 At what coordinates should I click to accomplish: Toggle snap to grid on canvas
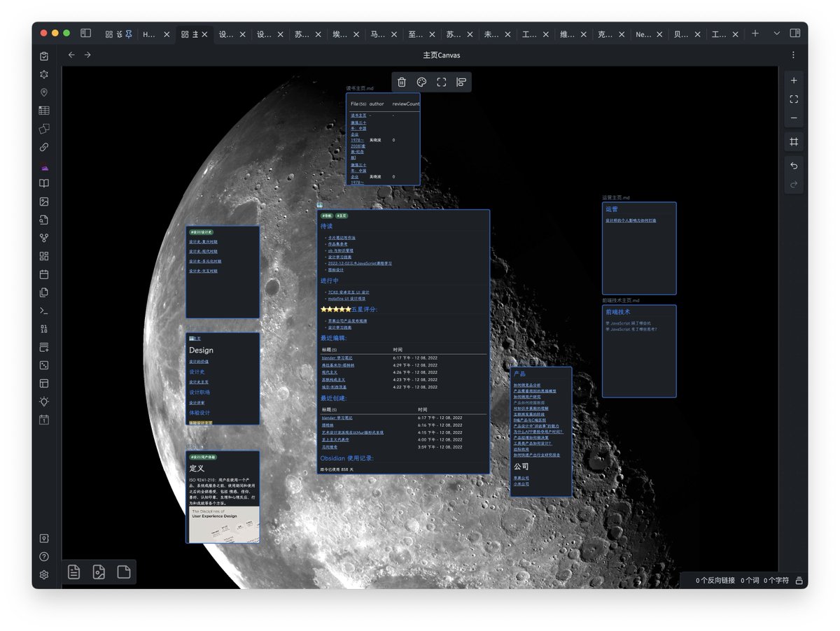coord(794,142)
